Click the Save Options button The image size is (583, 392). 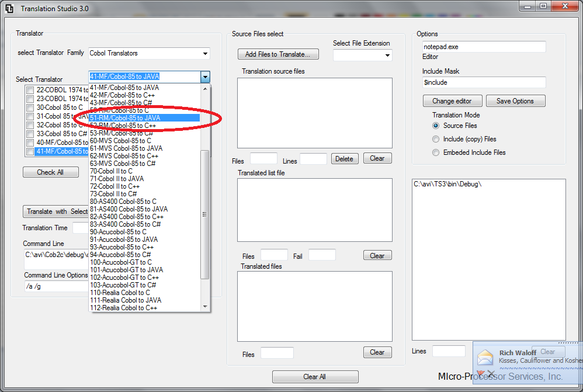[515, 101]
